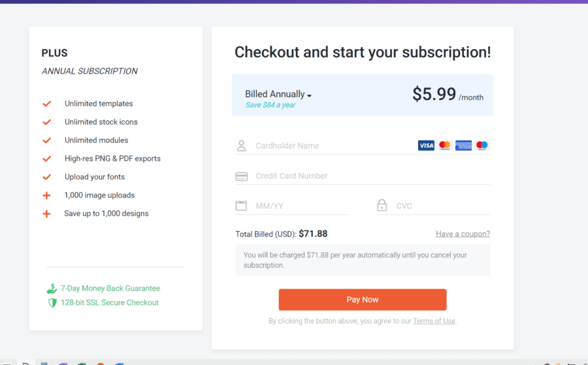Open the Terms of Use link
This screenshot has height=365, width=588.
point(434,321)
